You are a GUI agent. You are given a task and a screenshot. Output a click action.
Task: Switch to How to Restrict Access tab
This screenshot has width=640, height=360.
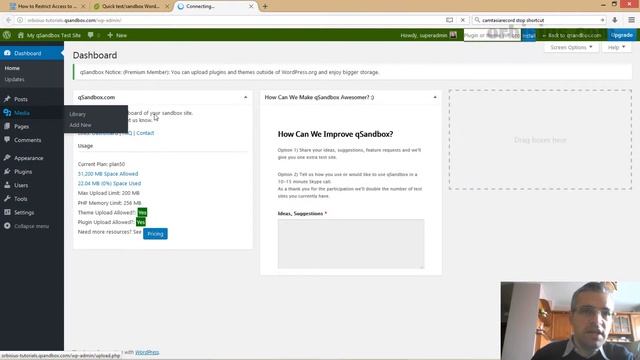(46, 6)
